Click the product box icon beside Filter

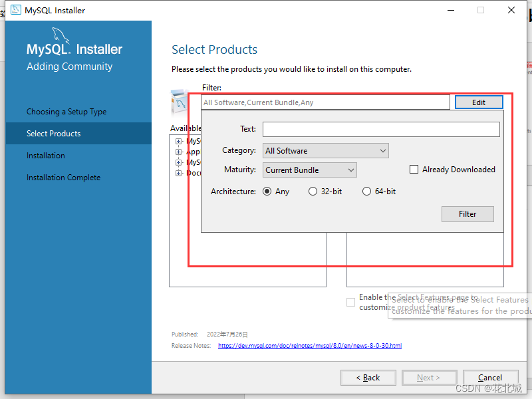click(179, 102)
